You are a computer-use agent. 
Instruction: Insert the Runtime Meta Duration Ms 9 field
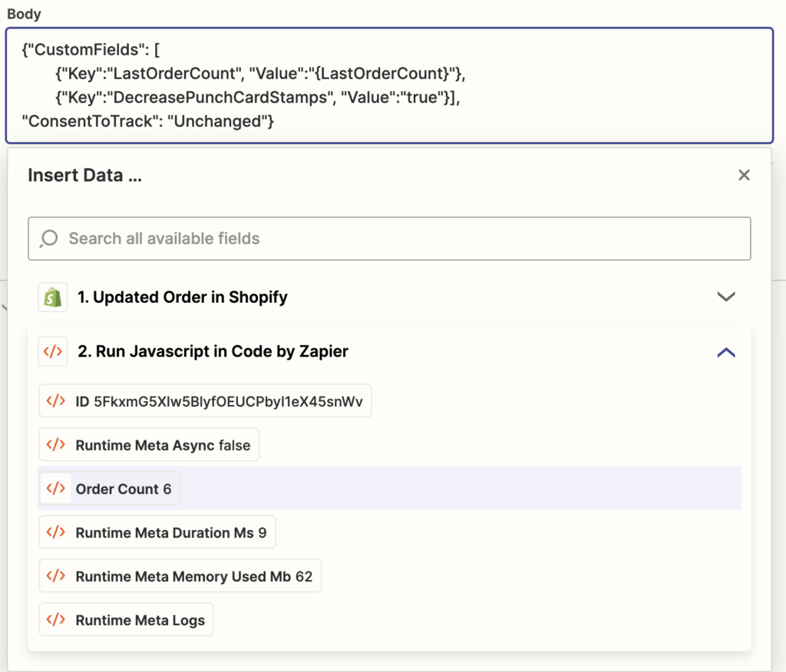157,532
